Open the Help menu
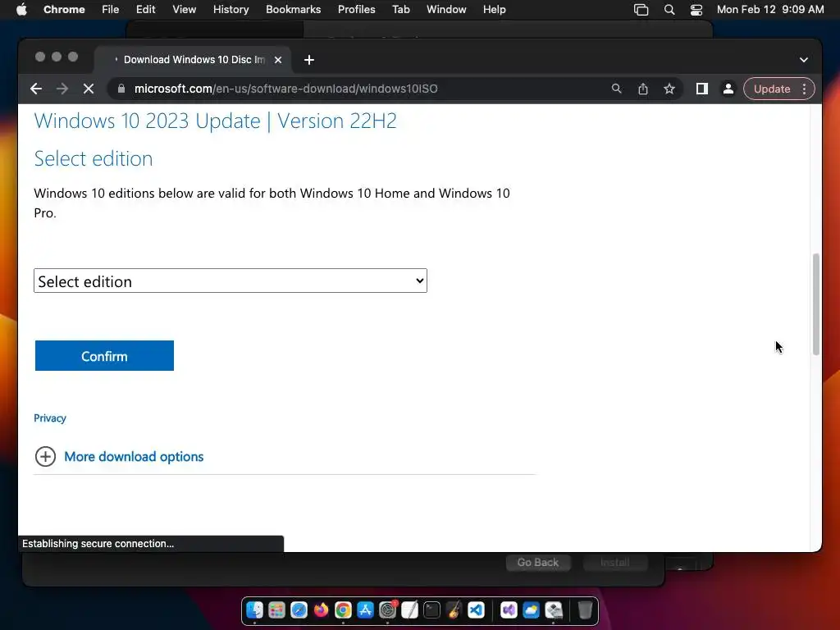 click(x=494, y=10)
